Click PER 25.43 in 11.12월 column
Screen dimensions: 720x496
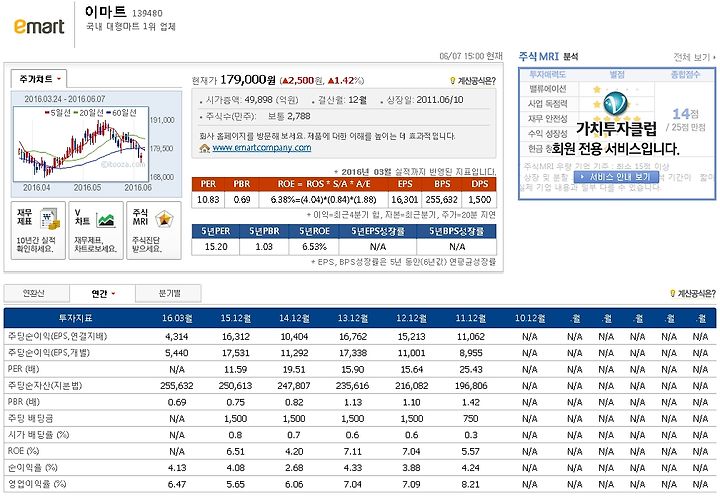point(471,369)
